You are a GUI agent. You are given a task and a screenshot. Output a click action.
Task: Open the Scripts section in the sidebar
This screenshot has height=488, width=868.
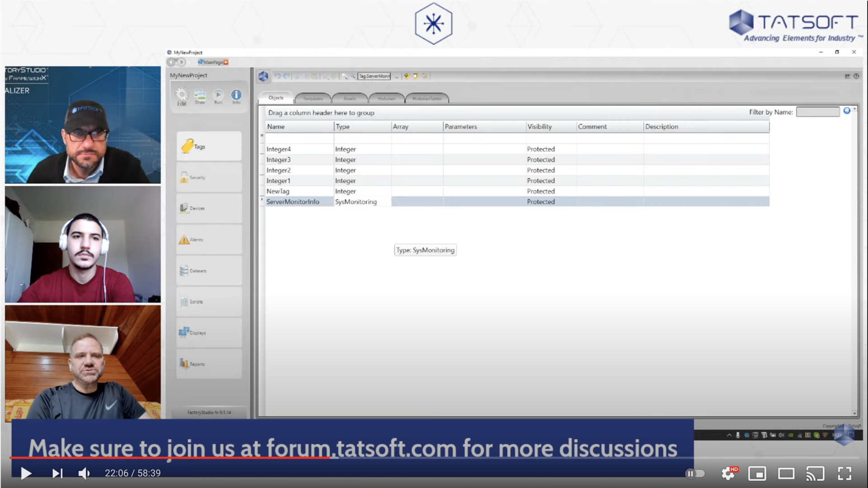(209, 301)
